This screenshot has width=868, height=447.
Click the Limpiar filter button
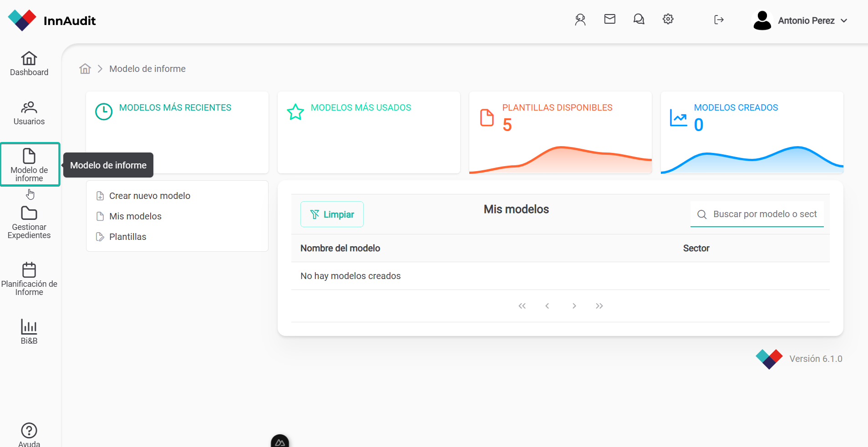pos(332,214)
